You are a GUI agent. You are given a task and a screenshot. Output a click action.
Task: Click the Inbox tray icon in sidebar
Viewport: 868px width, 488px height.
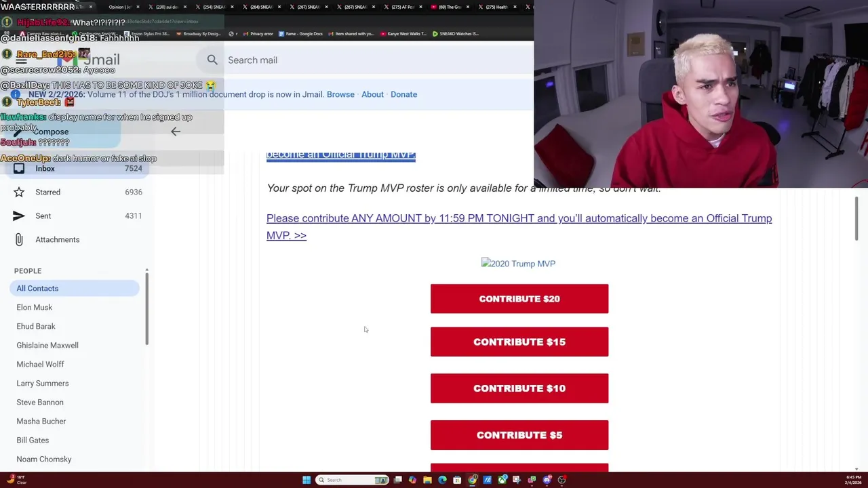[x=19, y=169]
